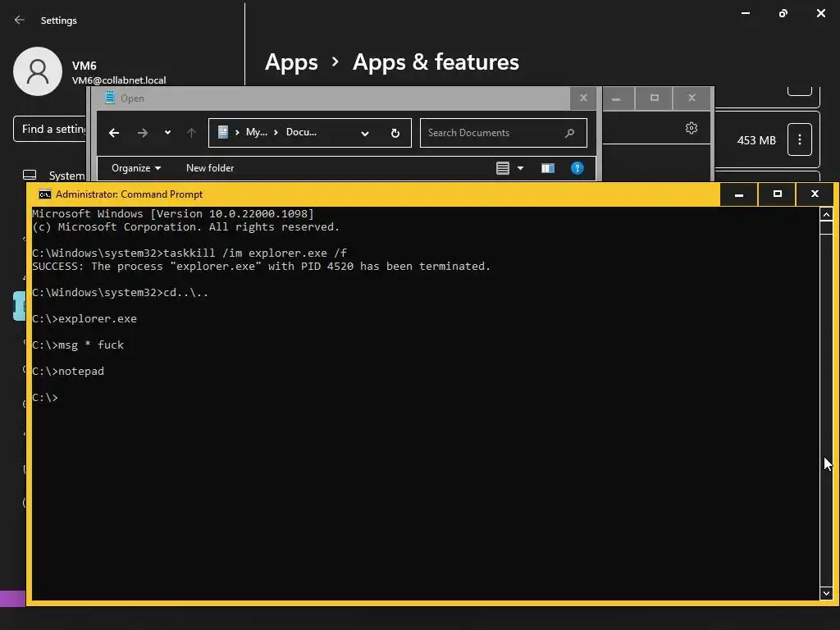The width and height of the screenshot is (840, 630).
Task: Click the scroll up arrow in Command Prompt
Action: [x=826, y=214]
